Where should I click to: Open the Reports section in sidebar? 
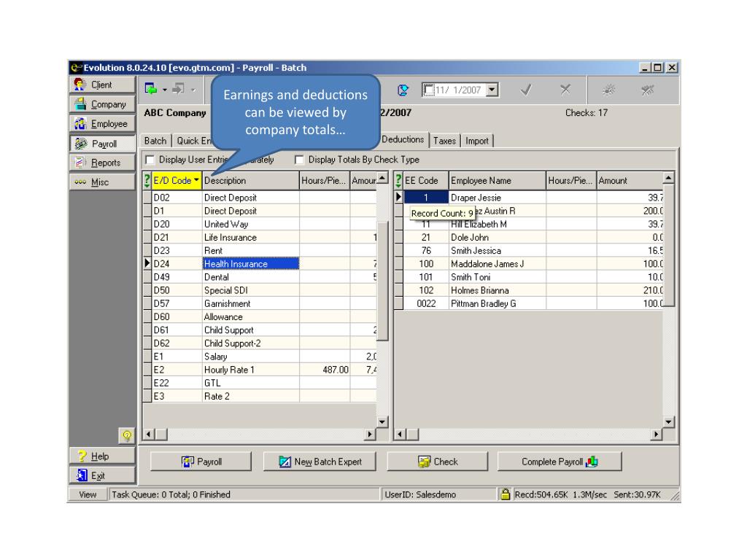102,163
